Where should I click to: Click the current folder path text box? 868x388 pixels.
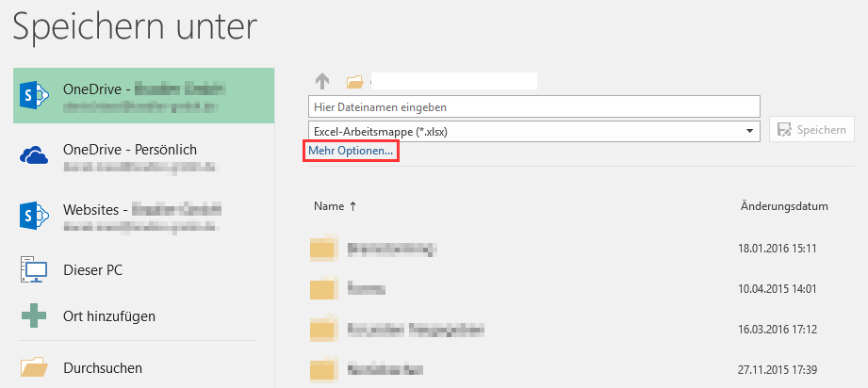[x=454, y=81]
